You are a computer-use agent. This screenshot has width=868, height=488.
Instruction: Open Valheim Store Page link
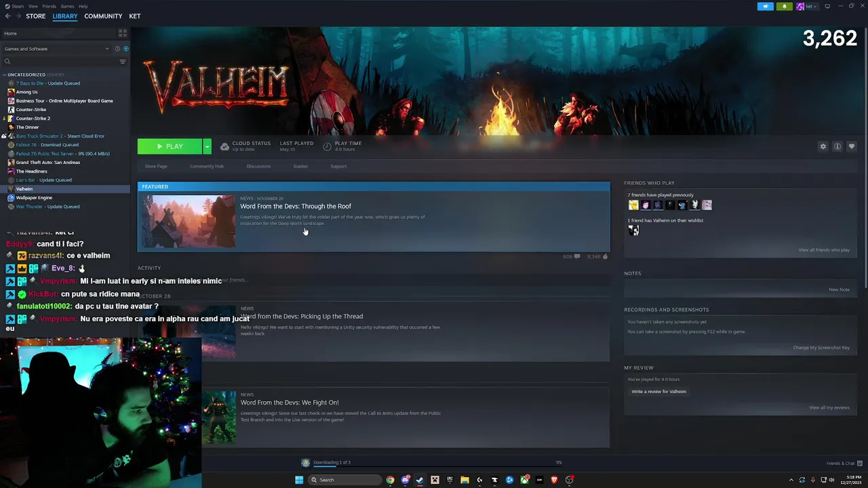click(x=156, y=166)
